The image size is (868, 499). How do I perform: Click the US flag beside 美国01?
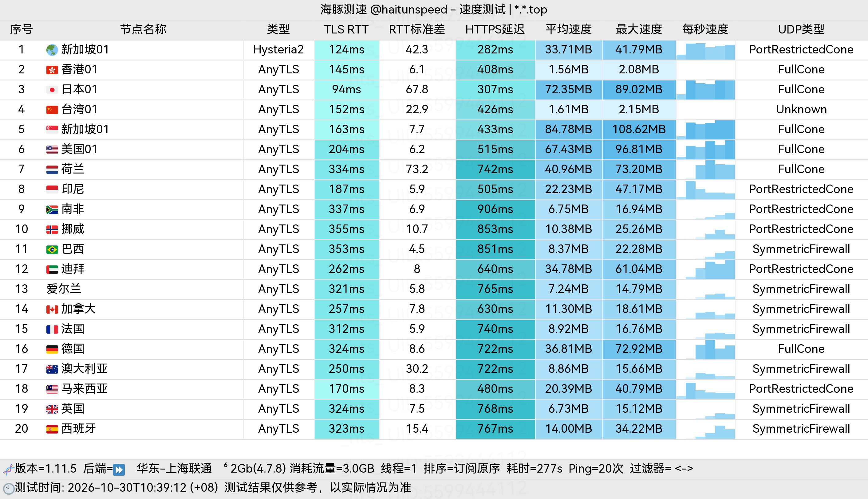coord(52,150)
